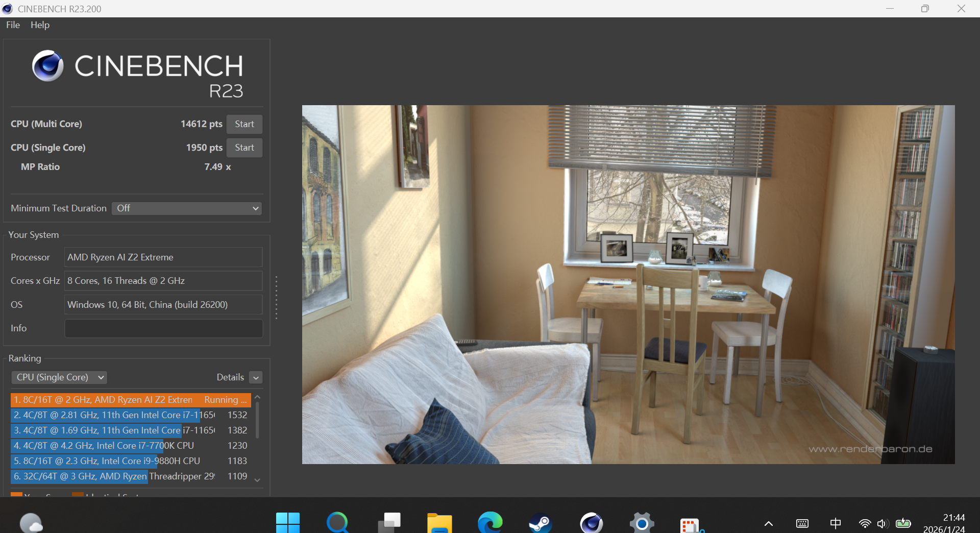Screen dimensions: 980x533
Task: Open the Snipping Tool taskbar icon
Action: (x=691, y=524)
